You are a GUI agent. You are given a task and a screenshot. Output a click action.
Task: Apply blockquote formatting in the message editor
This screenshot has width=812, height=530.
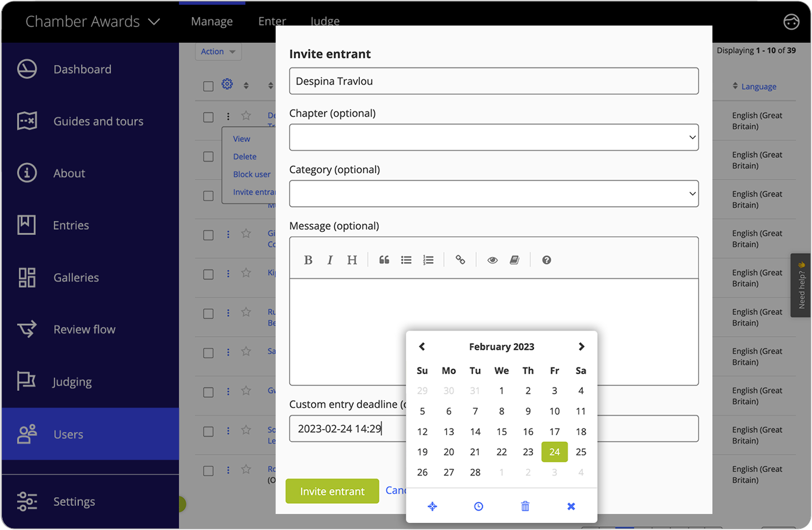click(384, 260)
